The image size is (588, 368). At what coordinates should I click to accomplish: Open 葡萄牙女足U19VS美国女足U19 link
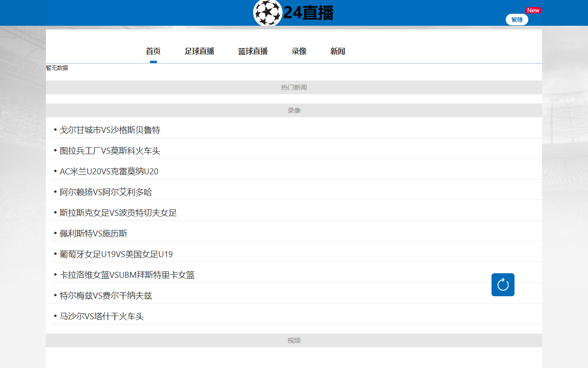(x=116, y=254)
